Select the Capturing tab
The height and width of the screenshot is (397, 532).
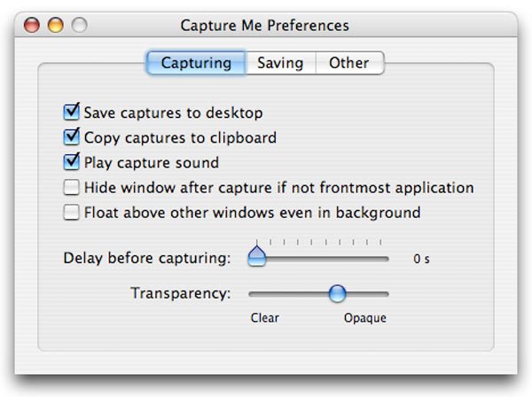[x=196, y=63]
